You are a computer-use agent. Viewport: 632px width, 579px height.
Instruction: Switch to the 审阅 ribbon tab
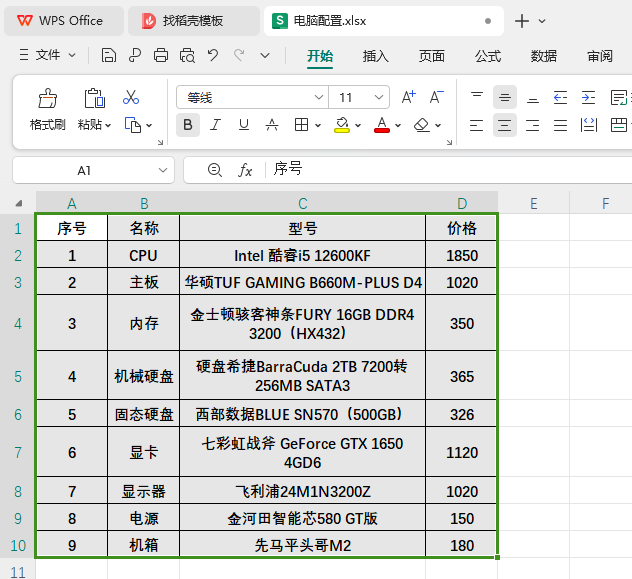[600, 56]
